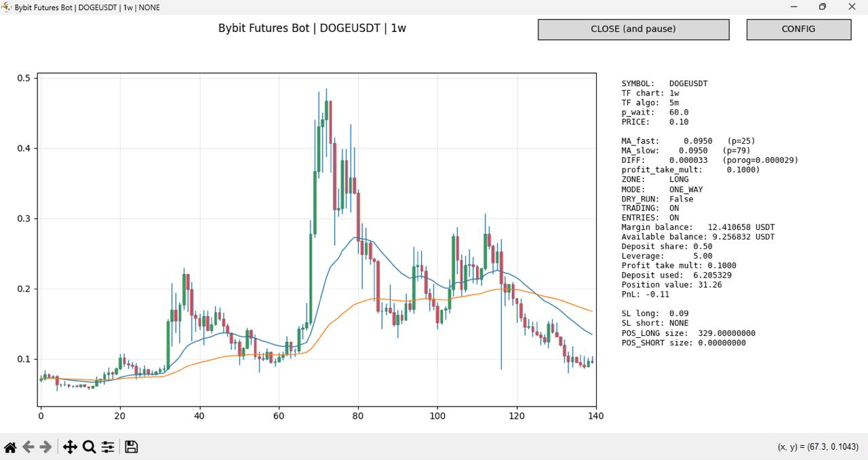Viewport: 868px width, 460px height.
Task: Click the 'Profit take mult: 0.1000' line
Action: tap(679, 265)
